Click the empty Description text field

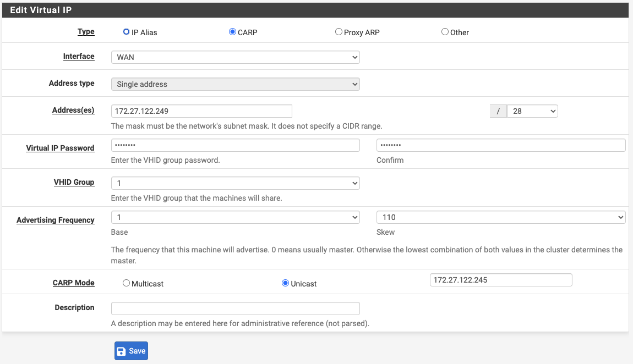pyautogui.click(x=235, y=308)
